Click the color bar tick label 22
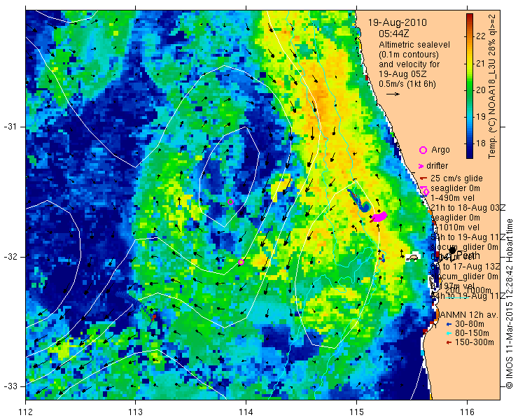 tap(481, 36)
